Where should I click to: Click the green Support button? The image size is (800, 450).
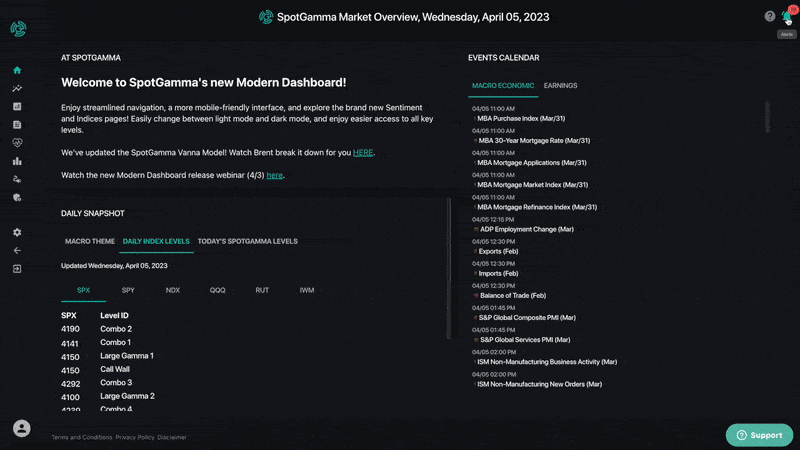click(759, 435)
